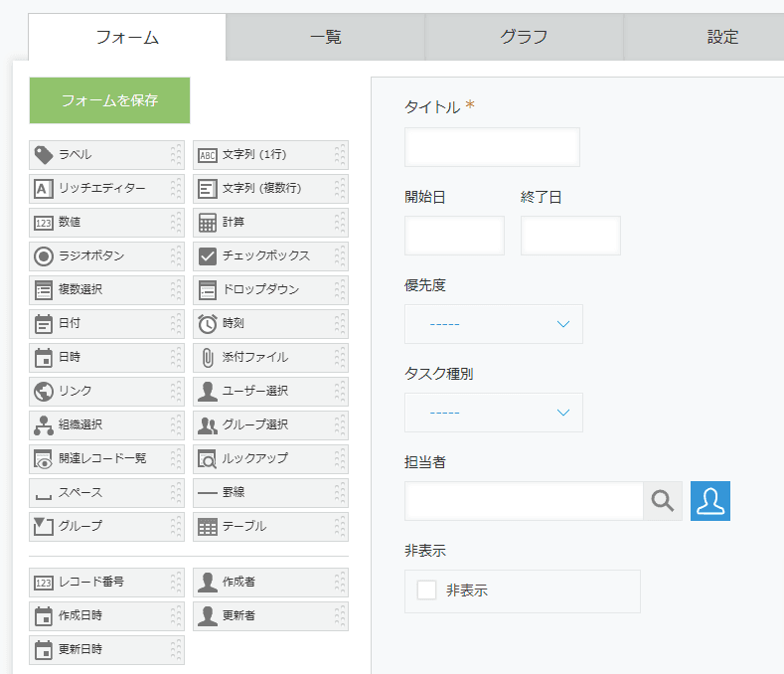
Task: Pick the グループ field icon
Action: (x=44, y=527)
